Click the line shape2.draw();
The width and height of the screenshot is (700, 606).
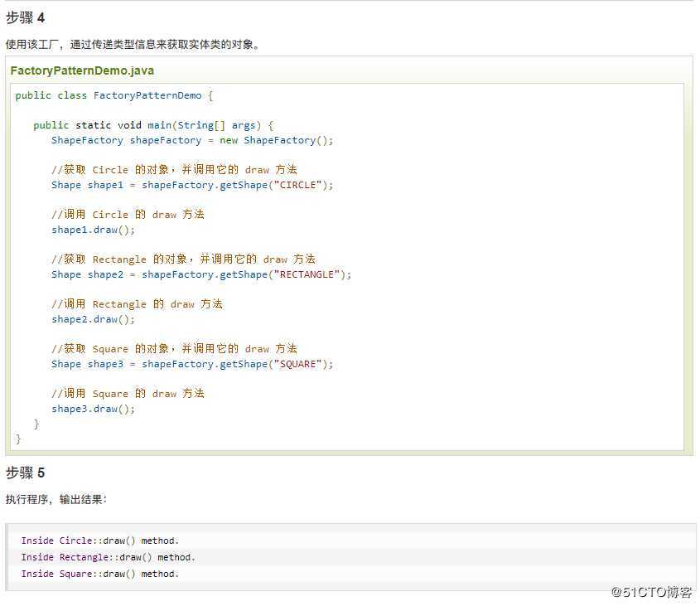point(93,319)
